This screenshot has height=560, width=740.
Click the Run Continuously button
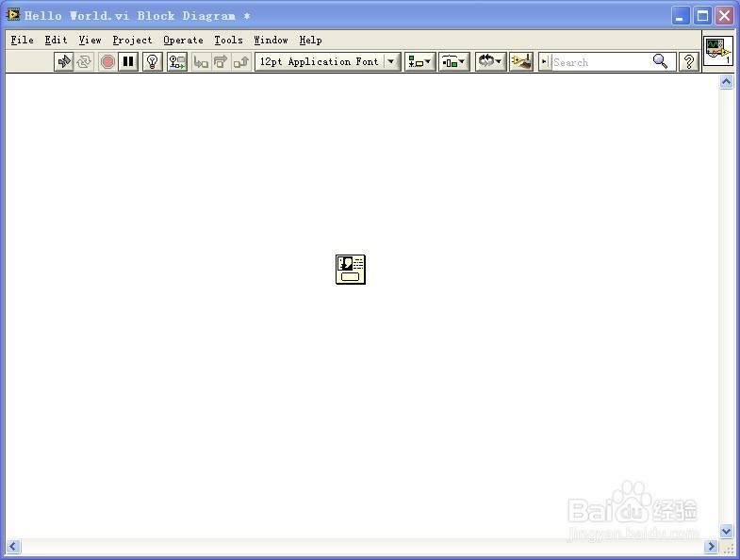(84, 62)
